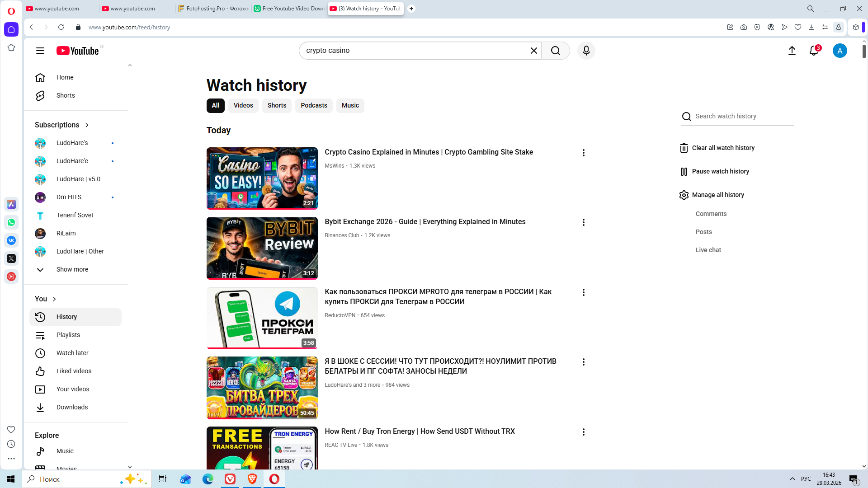The image size is (868, 488).
Task: Open Watch later in the sidebar
Action: pos(72,353)
